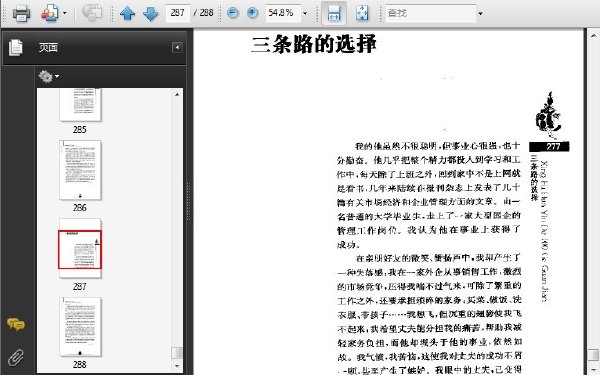Click the page label 285

tap(80, 129)
